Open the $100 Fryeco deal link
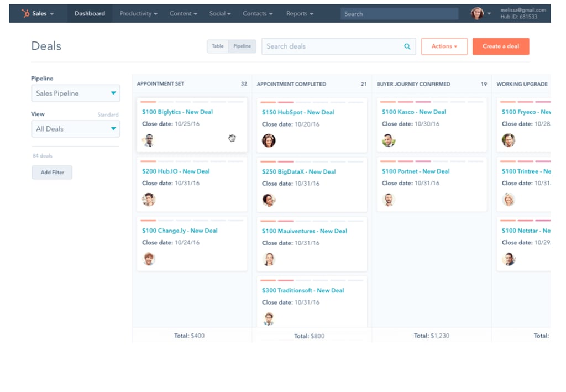The height and width of the screenshot is (392, 566). click(526, 112)
